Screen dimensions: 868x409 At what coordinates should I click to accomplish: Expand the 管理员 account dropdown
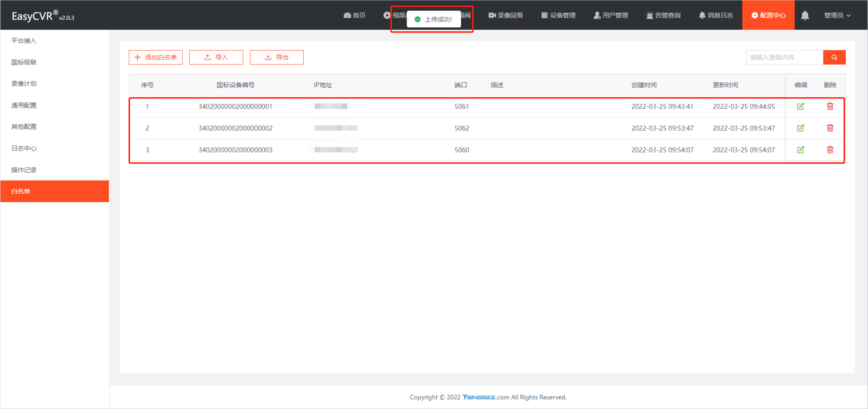click(x=837, y=15)
